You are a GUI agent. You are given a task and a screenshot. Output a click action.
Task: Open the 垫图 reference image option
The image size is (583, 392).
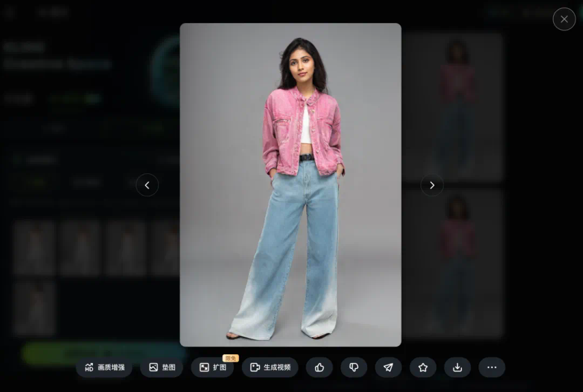click(161, 368)
